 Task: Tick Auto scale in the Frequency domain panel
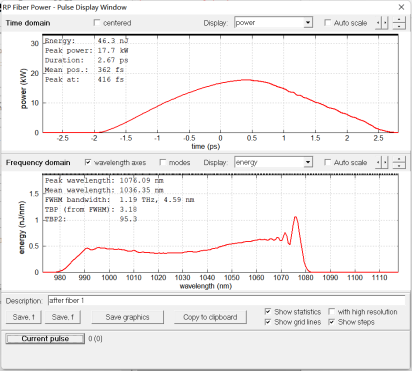(327, 162)
